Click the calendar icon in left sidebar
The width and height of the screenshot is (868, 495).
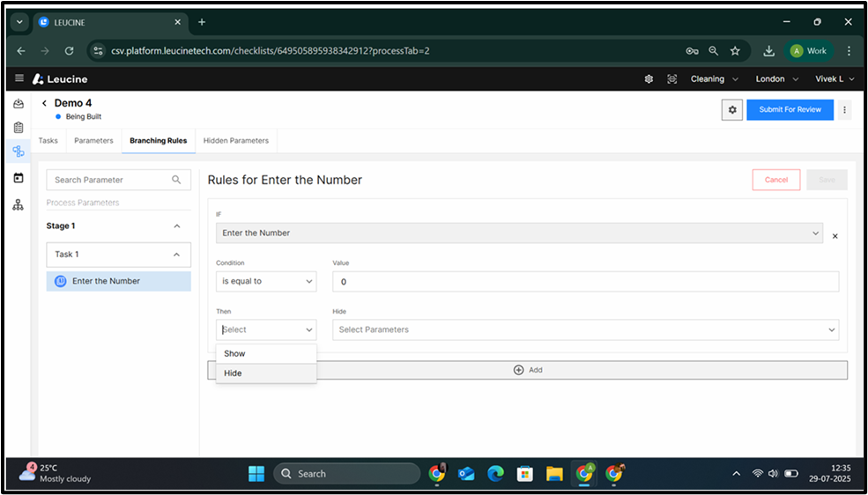19,178
